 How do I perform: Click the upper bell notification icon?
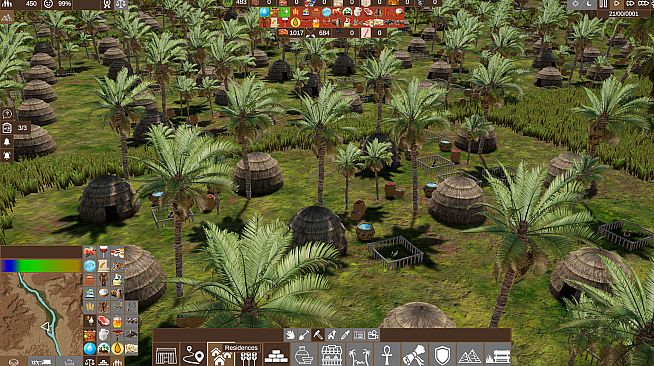click(7, 142)
